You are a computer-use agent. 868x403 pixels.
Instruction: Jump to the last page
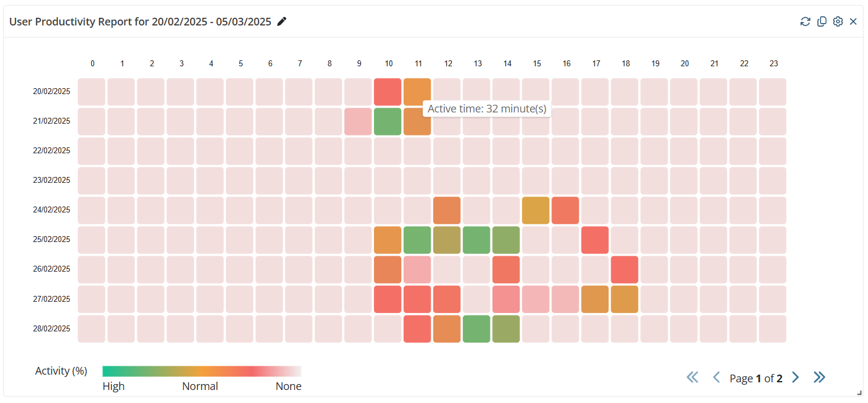point(819,378)
